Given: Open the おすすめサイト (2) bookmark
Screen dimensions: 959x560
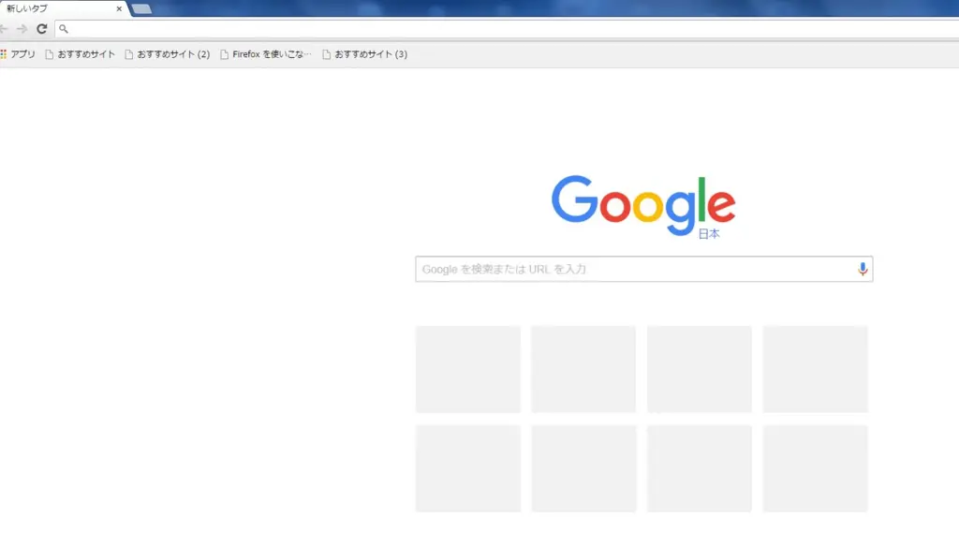Looking at the screenshot, I should pos(168,54).
